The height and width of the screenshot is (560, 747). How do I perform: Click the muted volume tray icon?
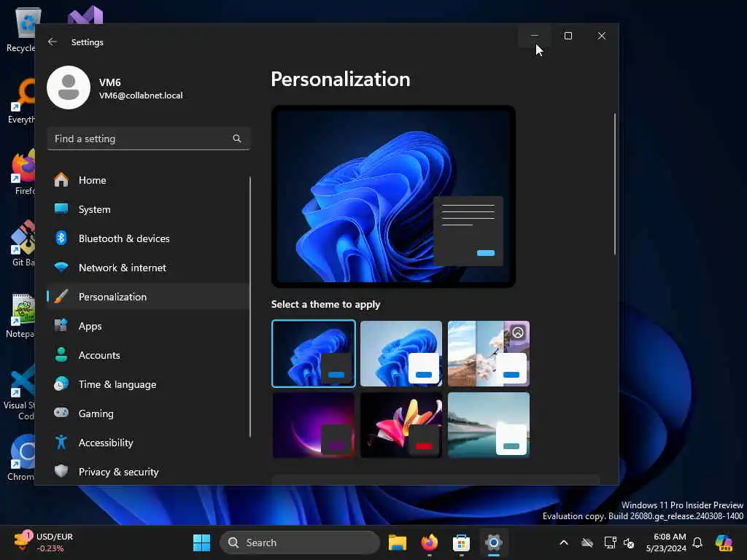(629, 542)
